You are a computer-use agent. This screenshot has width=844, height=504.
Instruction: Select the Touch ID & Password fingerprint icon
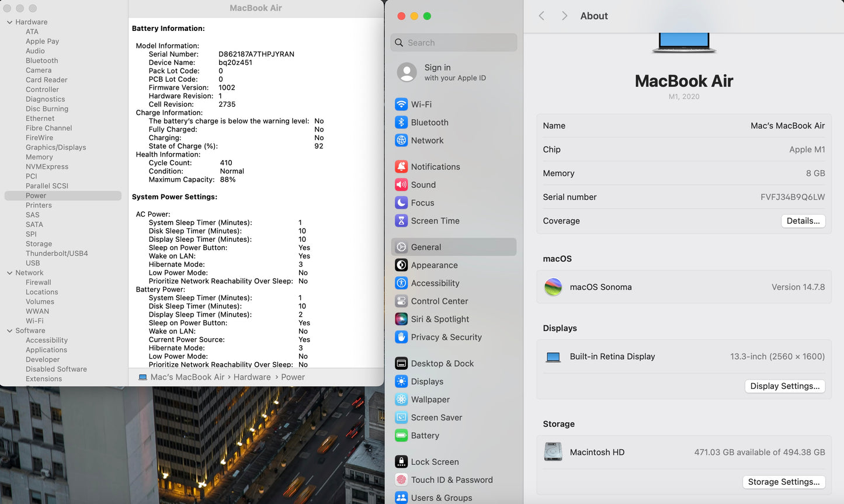[x=401, y=480]
